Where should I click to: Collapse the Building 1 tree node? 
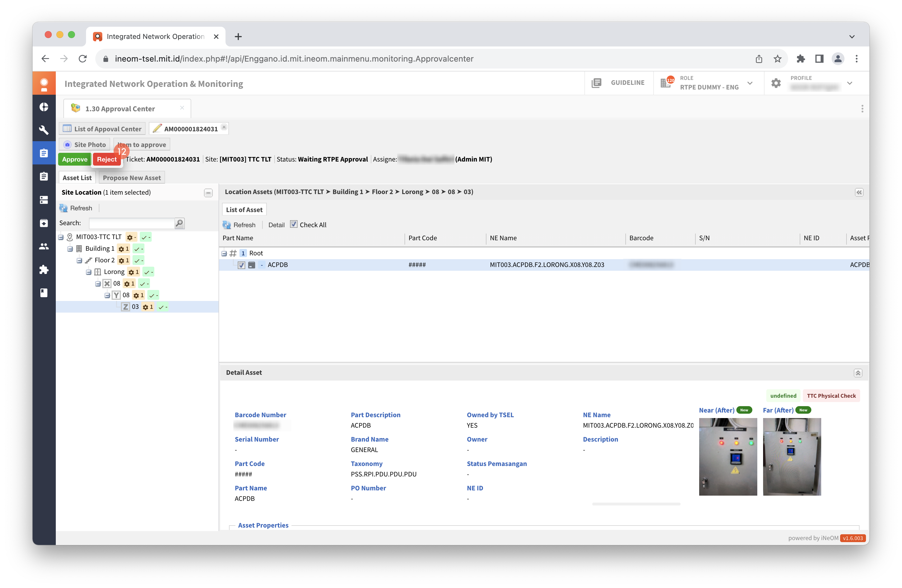(x=70, y=249)
